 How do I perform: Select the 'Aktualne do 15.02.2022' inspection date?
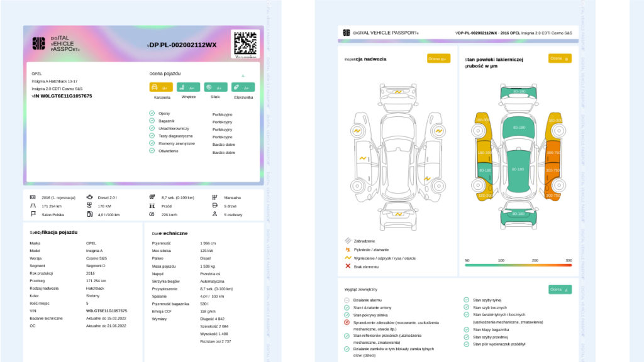106,318
